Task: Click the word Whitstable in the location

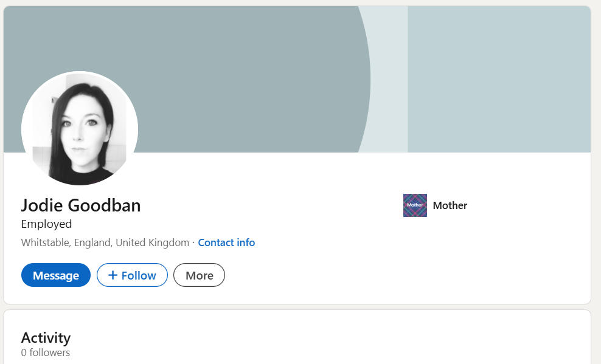Action: pos(44,242)
